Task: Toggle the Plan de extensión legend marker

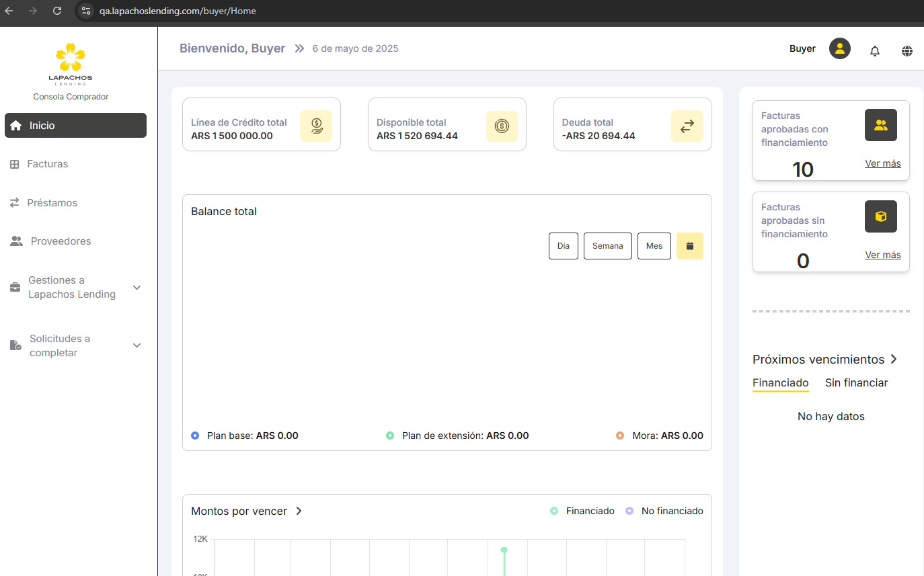Action: [390, 436]
